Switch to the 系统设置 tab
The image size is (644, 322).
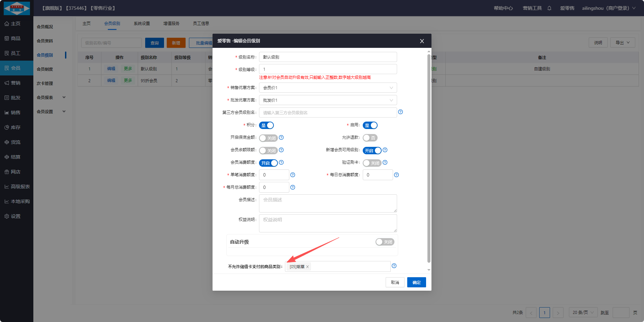142,23
